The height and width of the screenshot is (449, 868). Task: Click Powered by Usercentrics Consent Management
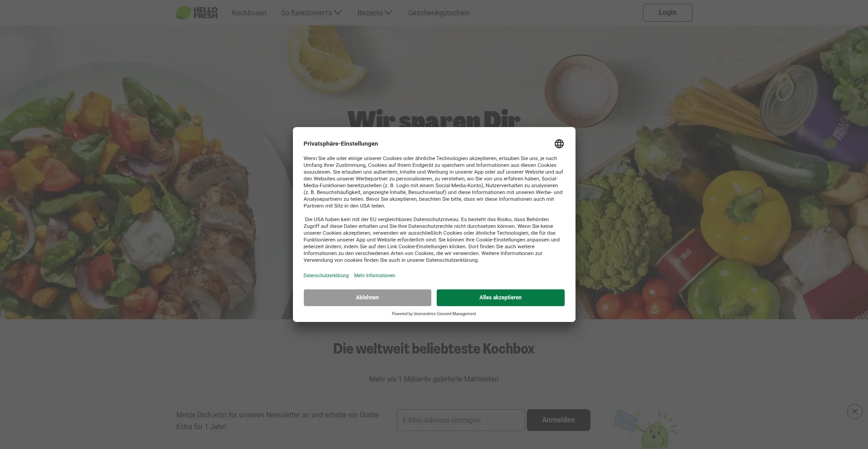(x=434, y=314)
